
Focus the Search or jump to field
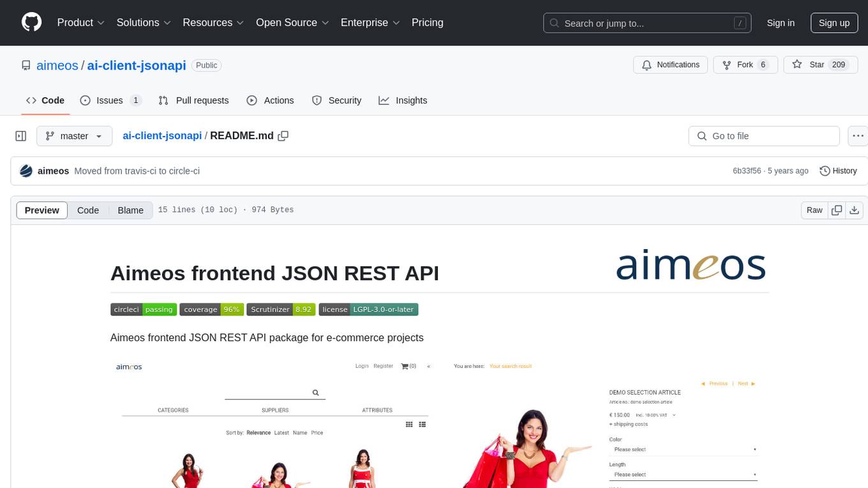(x=646, y=23)
